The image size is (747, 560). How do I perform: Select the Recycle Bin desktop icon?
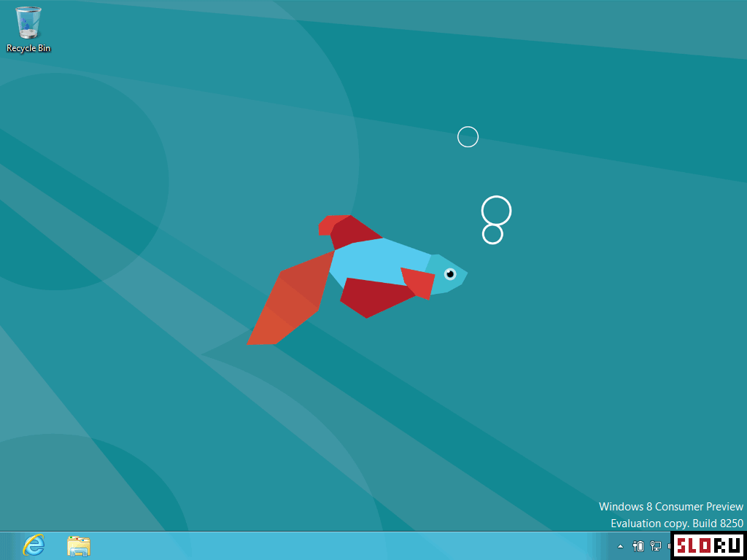click(x=28, y=23)
